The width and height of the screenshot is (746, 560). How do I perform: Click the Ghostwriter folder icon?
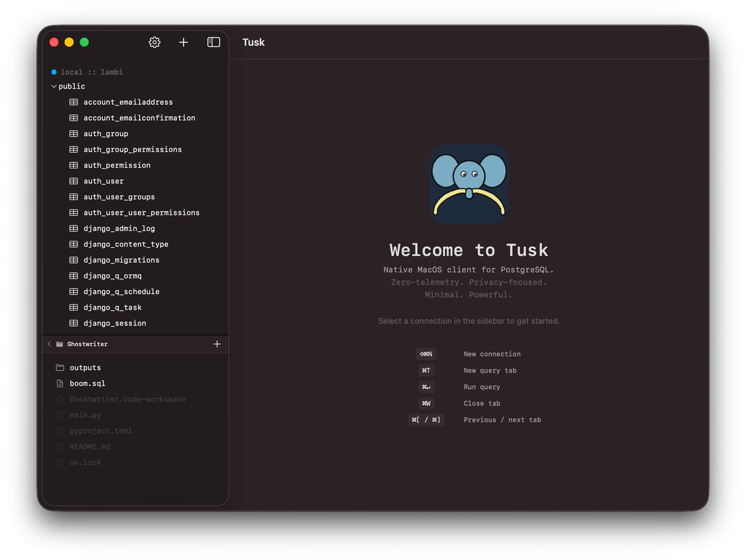pyautogui.click(x=60, y=344)
